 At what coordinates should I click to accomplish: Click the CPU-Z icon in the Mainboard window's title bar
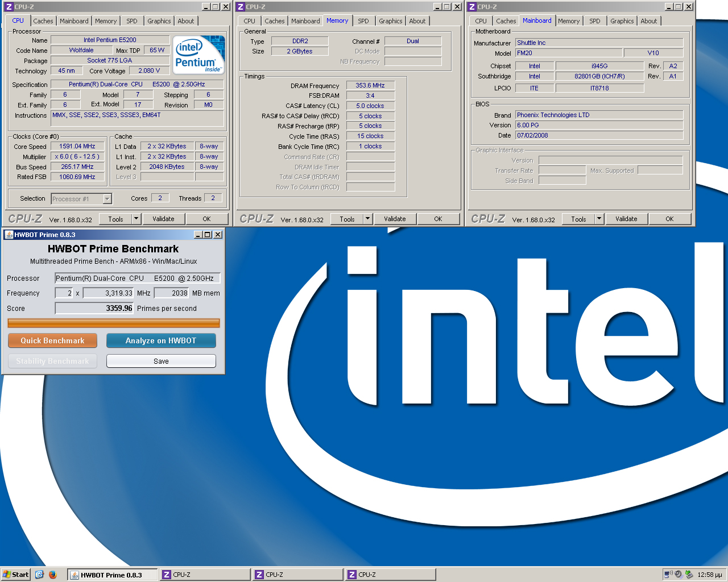pos(471,7)
